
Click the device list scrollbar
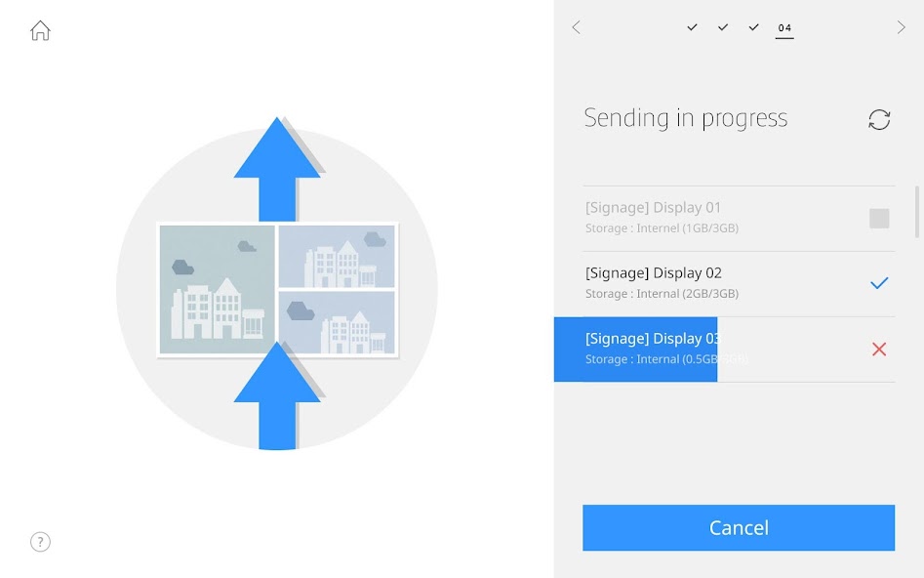coord(917,211)
